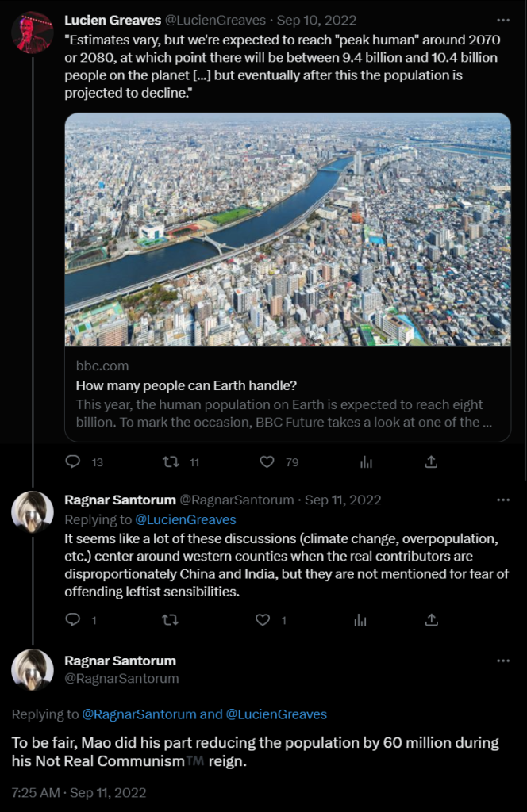Open more options on the bottom tweet

503,661
